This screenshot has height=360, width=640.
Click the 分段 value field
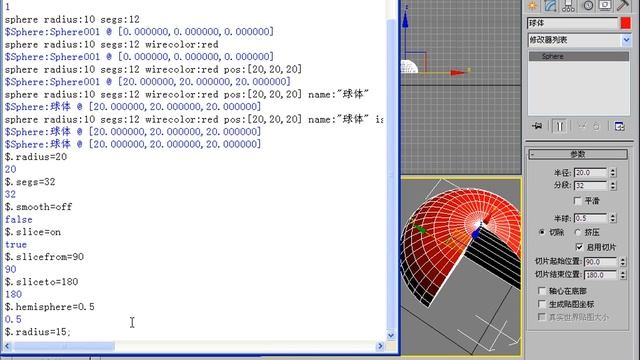[590, 185]
